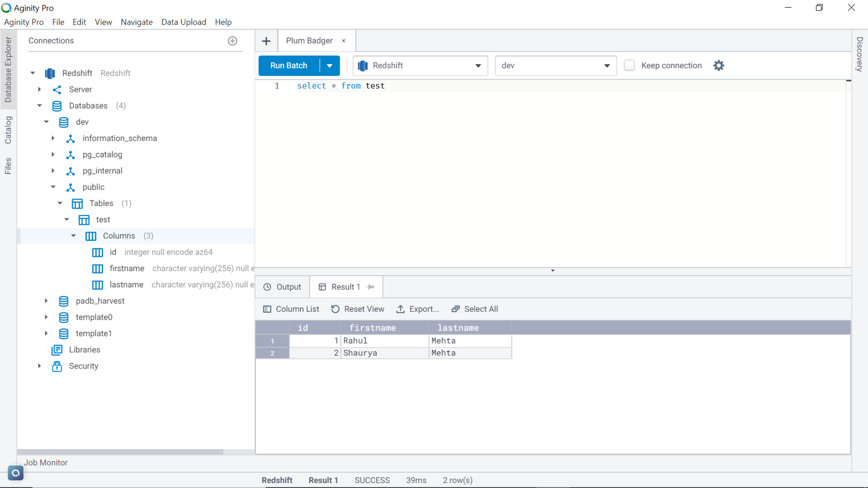
Task: Open the Run Batch dropdown arrow
Action: 330,66
